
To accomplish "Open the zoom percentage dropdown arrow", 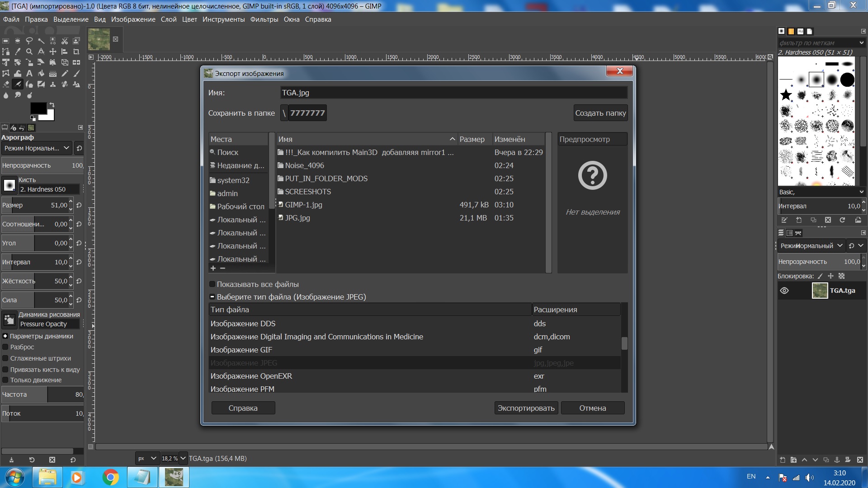I will [x=183, y=458].
